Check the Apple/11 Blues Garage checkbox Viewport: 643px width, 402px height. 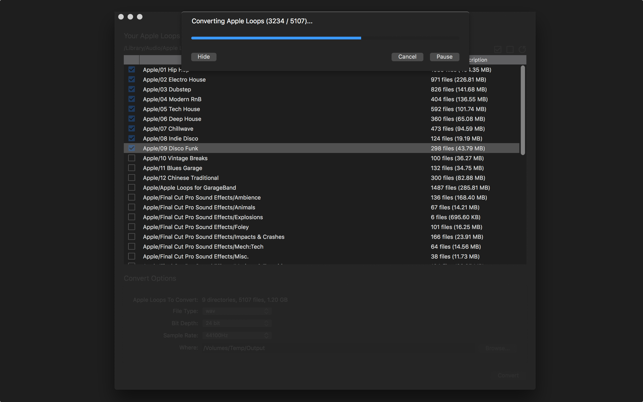[132, 168]
